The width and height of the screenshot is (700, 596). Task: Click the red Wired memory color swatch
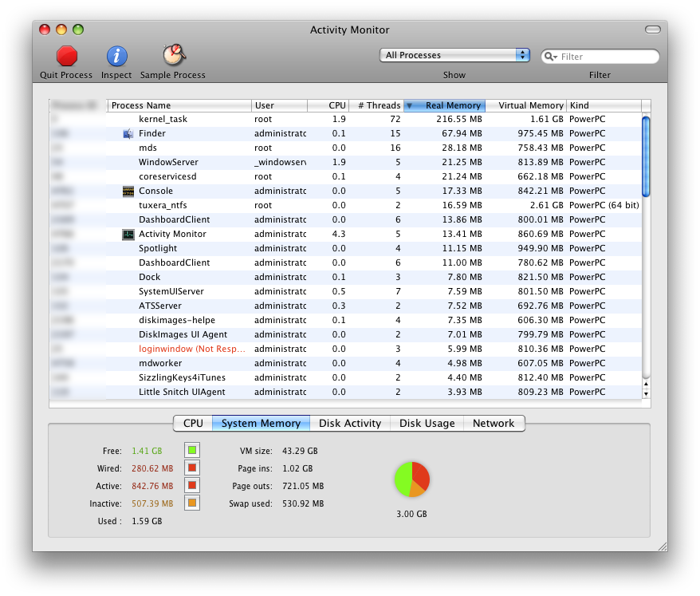pos(192,468)
